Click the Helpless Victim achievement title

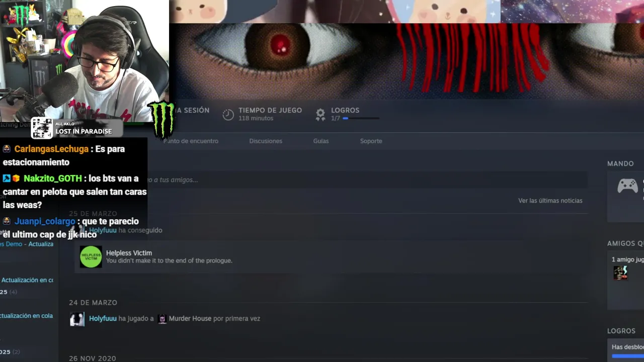[x=129, y=253]
